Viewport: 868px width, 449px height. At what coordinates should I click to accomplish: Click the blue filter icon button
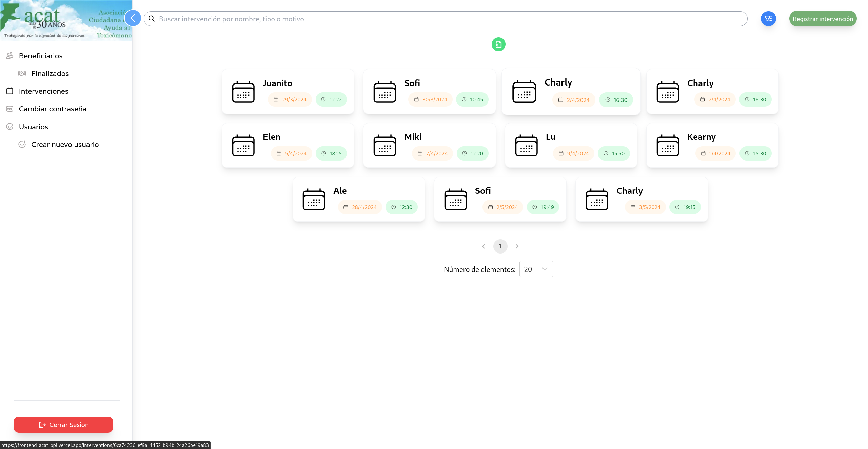point(768,19)
